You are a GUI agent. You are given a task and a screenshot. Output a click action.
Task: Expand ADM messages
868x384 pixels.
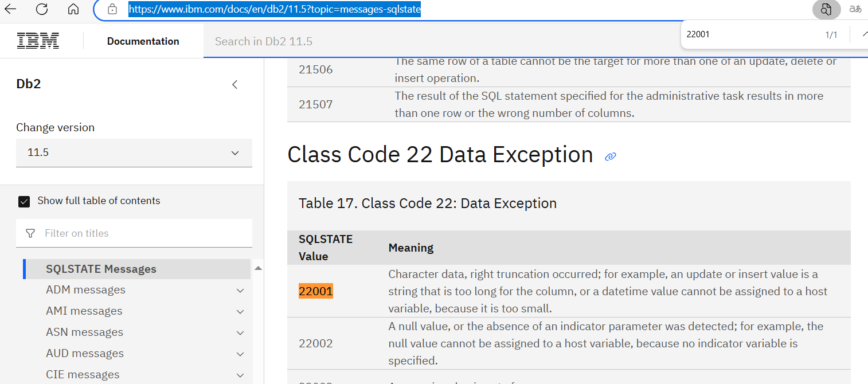(x=240, y=291)
